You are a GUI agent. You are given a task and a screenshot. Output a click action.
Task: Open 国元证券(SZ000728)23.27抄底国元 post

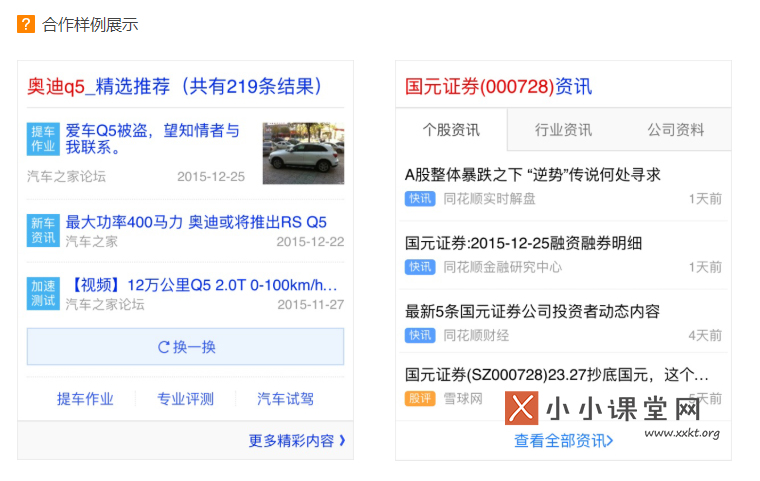pos(556,375)
